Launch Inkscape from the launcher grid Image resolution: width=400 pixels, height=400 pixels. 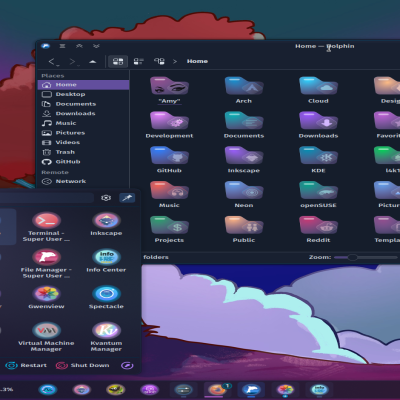click(106, 224)
